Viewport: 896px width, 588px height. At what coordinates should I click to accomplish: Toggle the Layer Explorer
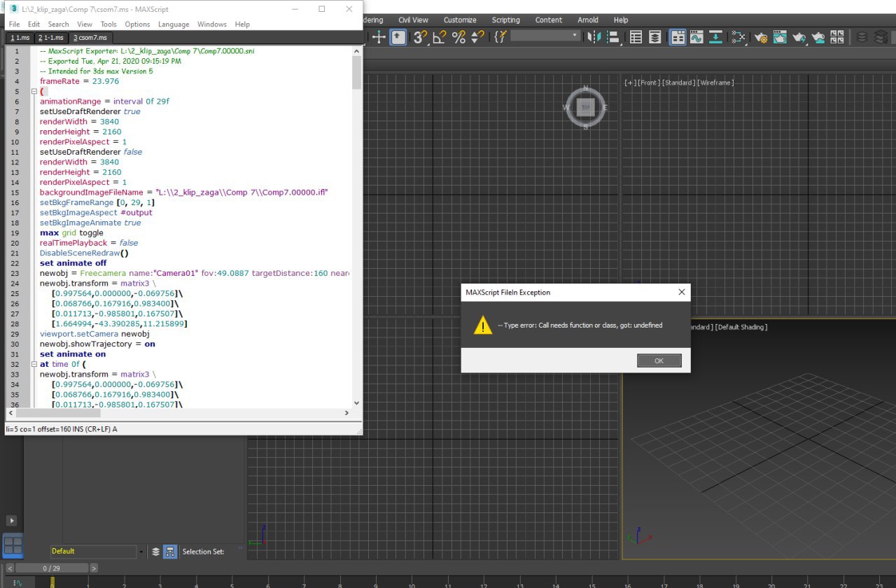[654, 37]
